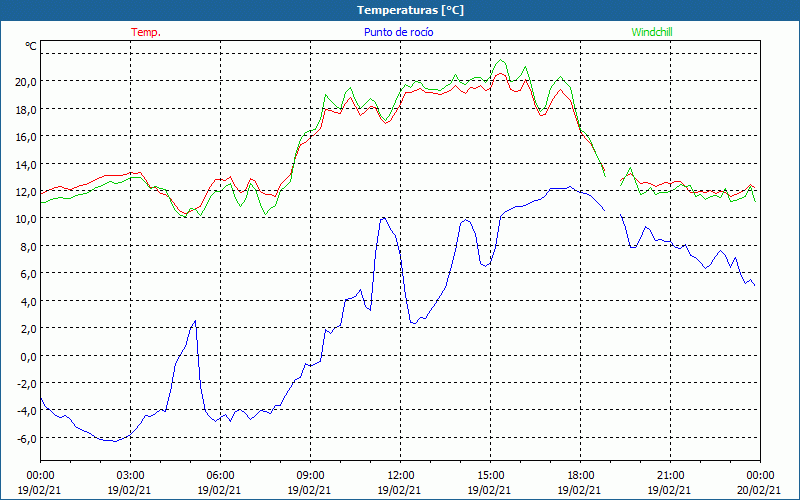Click the 18,0 value on y-axis
The width and height of the screenshot is (800, 500).
click(x=27, y=109)
